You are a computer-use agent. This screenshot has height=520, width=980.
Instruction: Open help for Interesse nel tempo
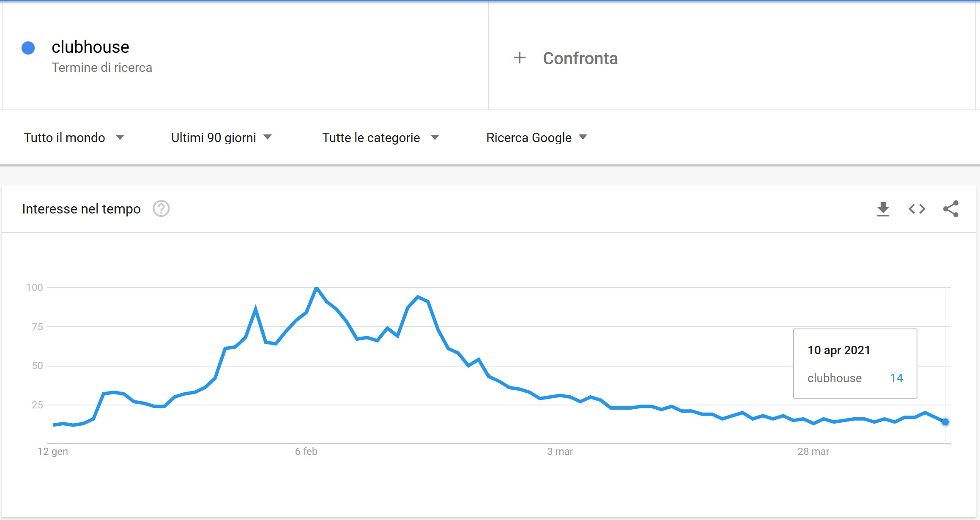161,209
